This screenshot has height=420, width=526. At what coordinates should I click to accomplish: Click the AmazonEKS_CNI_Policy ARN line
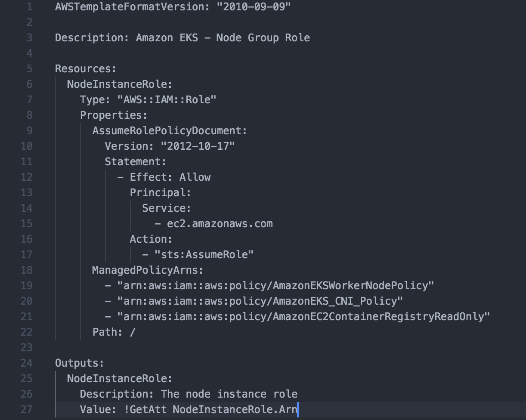[260, 301]
